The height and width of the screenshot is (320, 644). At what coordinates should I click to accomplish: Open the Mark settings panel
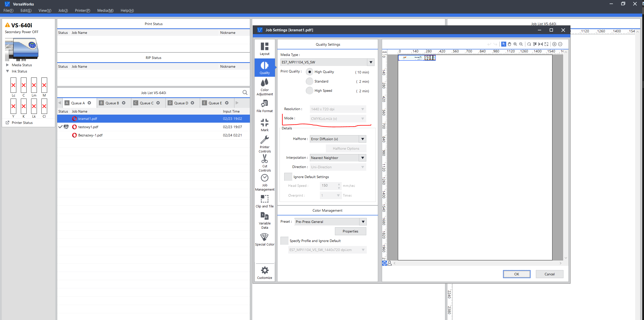264,125
